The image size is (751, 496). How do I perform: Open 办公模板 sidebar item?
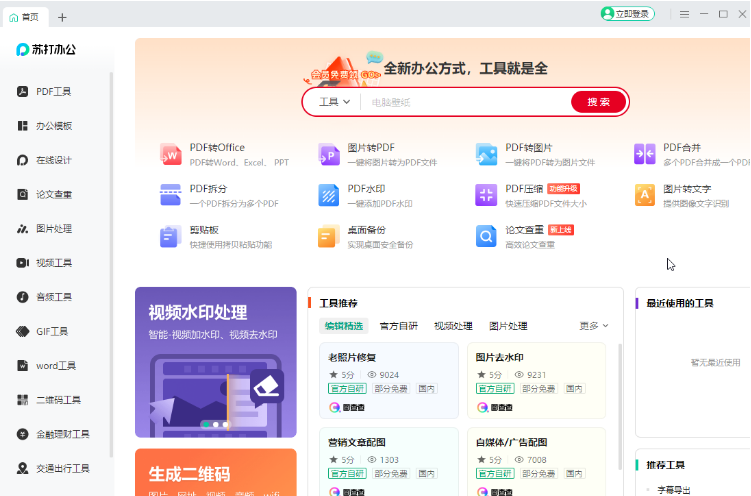tap(44, 126)
